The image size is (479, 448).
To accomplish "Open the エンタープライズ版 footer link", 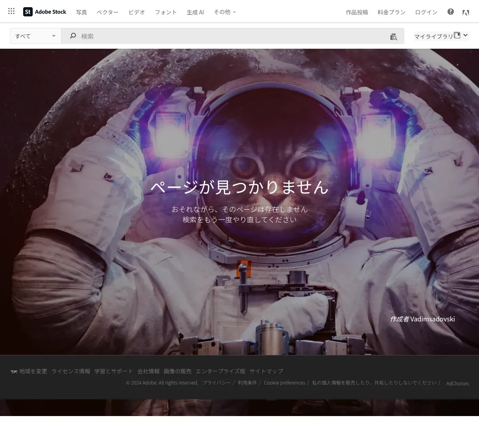I will click(x=220, y=371).
